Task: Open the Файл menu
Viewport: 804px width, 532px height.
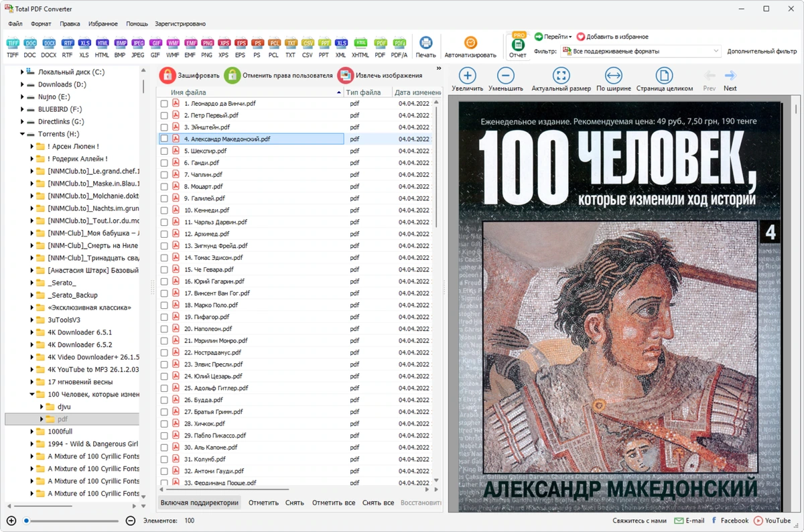Action: [x=15, y=24]
